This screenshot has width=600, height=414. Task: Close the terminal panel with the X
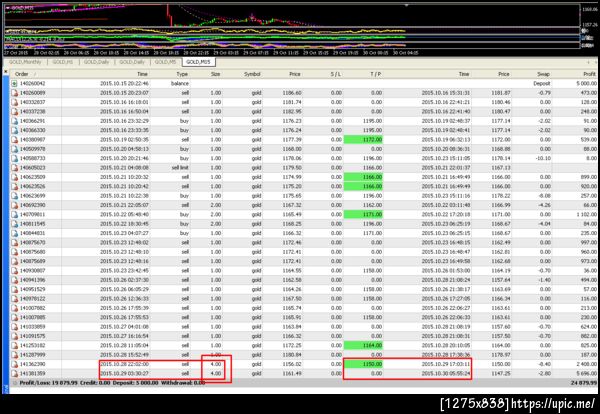(x=5, y=71)
